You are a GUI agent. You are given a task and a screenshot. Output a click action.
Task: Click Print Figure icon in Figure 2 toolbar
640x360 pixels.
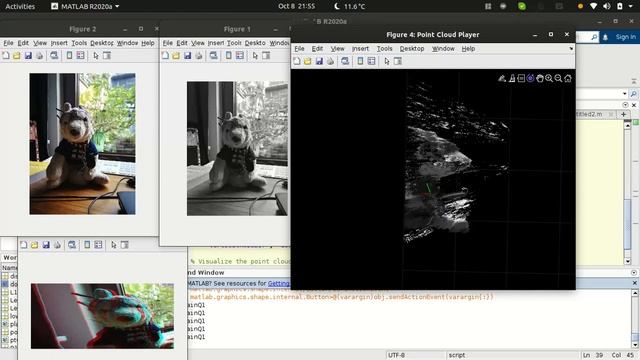click(x=40, y=56)
